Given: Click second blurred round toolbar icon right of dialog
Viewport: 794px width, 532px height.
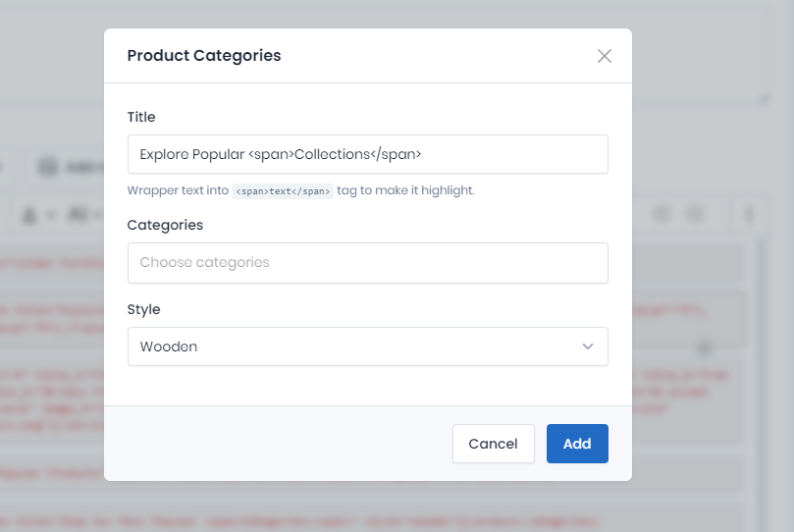Looking at the screenshot, I should click(696, 214).
